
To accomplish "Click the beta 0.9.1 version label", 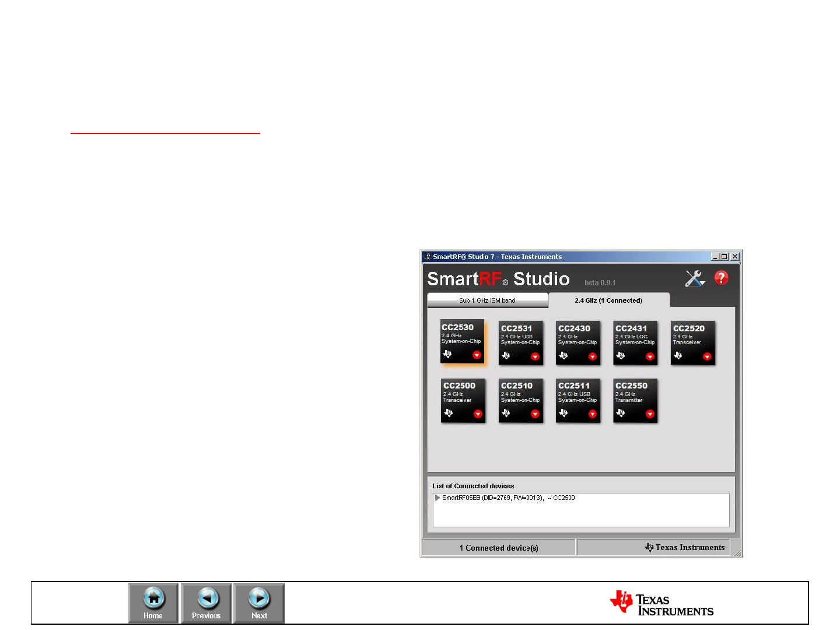I will (x=600, y=283).
